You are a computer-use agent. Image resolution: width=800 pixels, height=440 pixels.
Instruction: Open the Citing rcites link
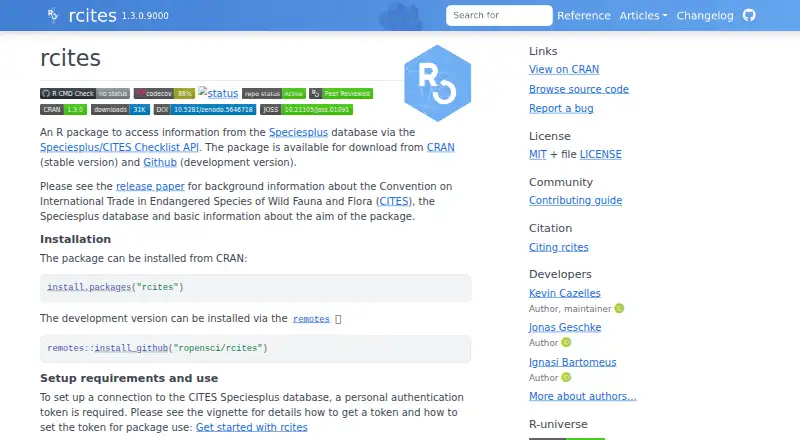[559, 247]
